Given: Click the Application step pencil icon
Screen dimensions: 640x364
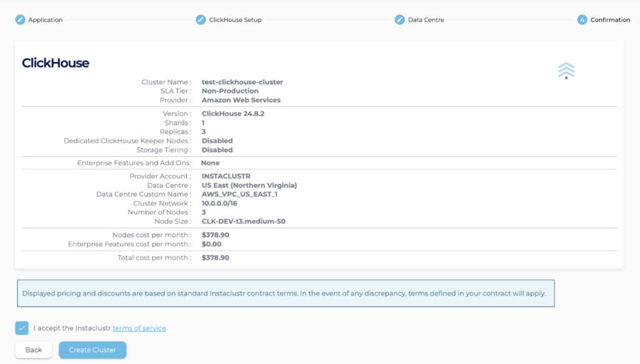Looking at the screenshot, I should tap(20, 20).
